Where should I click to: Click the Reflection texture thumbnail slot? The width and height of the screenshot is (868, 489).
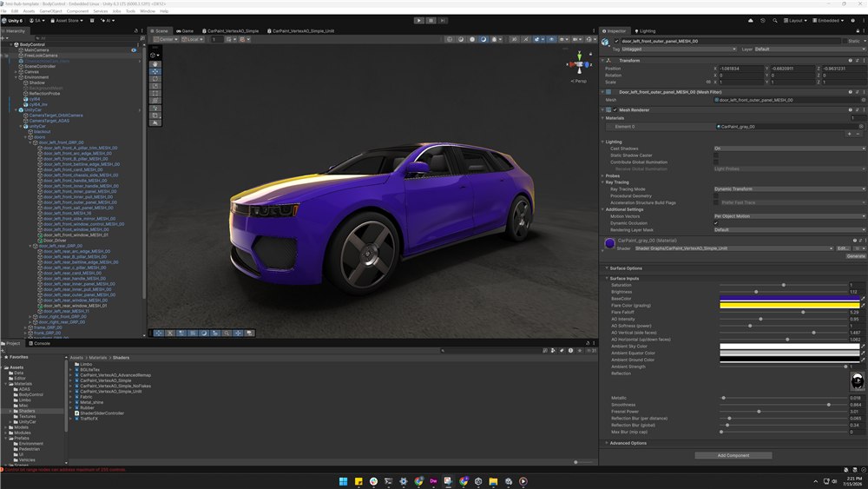pos(857,380)
